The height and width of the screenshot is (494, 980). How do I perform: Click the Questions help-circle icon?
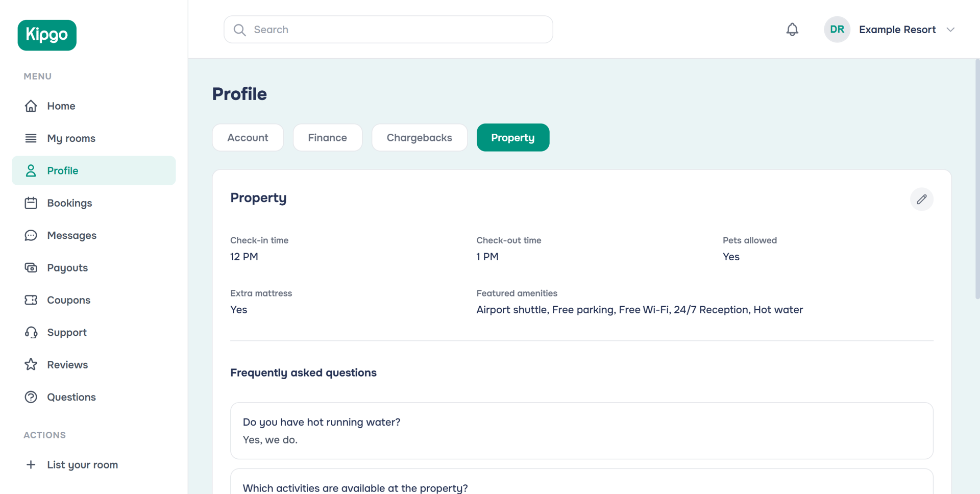point(31,397)
